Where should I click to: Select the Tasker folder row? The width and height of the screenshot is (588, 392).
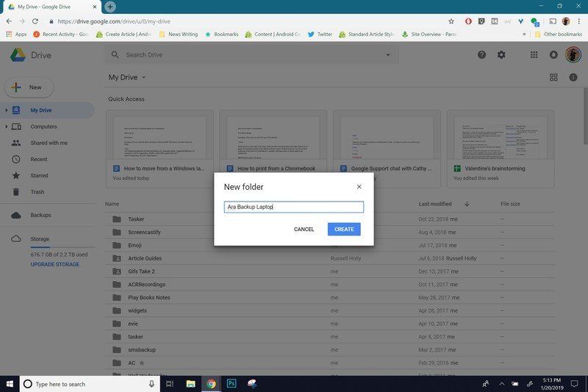330,219
